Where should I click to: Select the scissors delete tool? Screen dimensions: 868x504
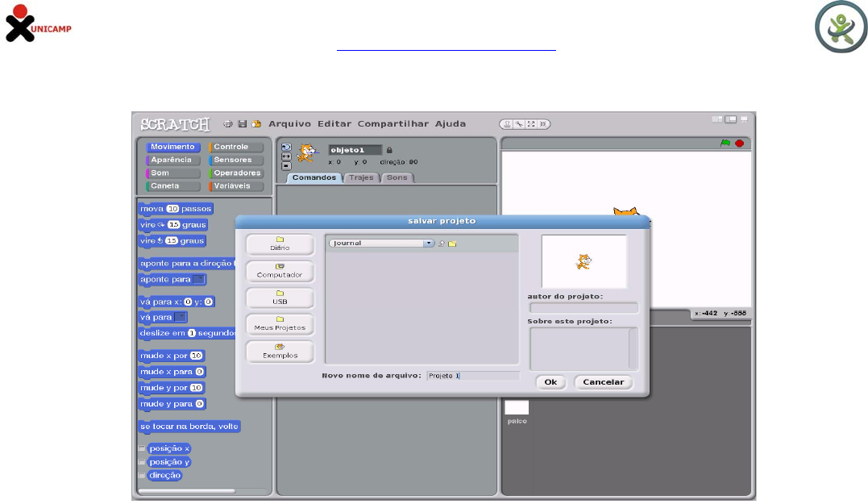[519, 124]
